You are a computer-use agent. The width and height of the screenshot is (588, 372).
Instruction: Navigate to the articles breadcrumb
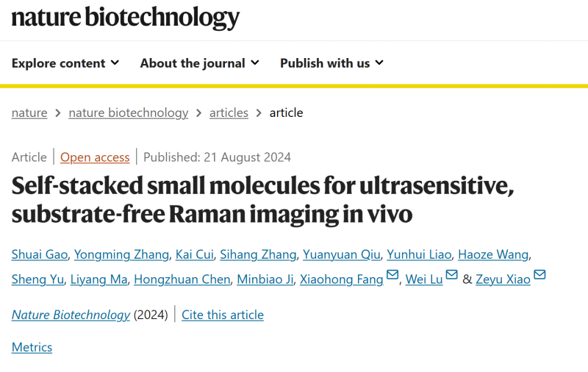(x=229, y=112)
